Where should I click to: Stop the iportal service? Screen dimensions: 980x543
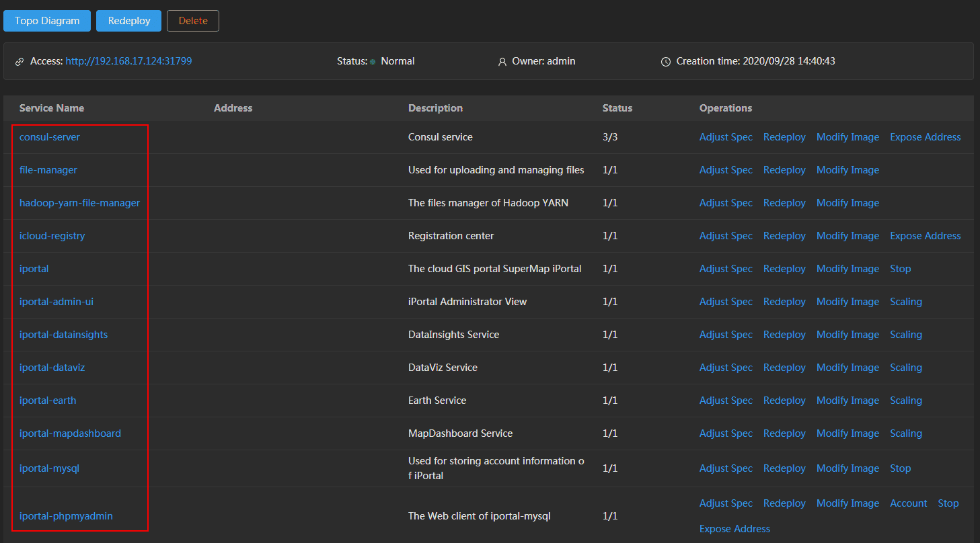click(900, 269)
